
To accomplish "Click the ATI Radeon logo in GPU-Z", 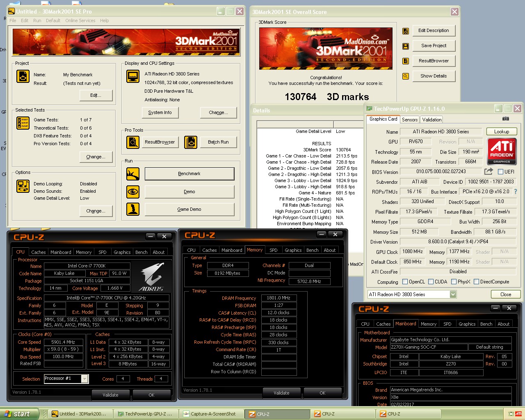I will (x=502, y=151).
